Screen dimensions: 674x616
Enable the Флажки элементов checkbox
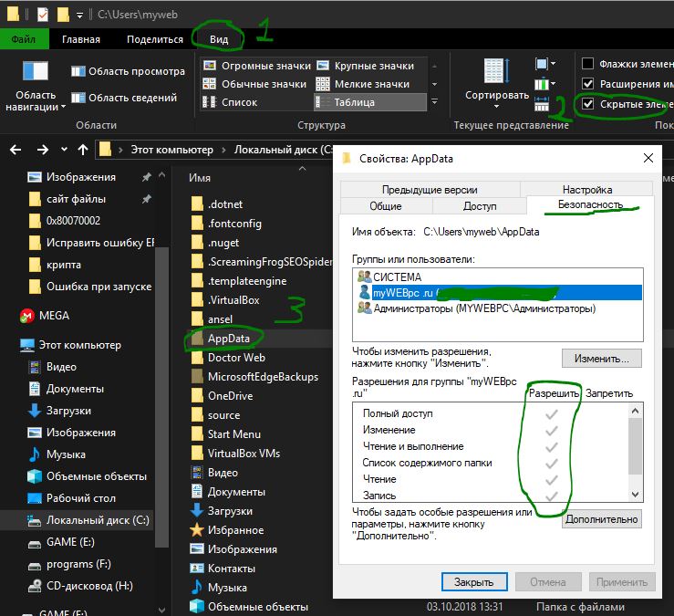tap(587, 64)
